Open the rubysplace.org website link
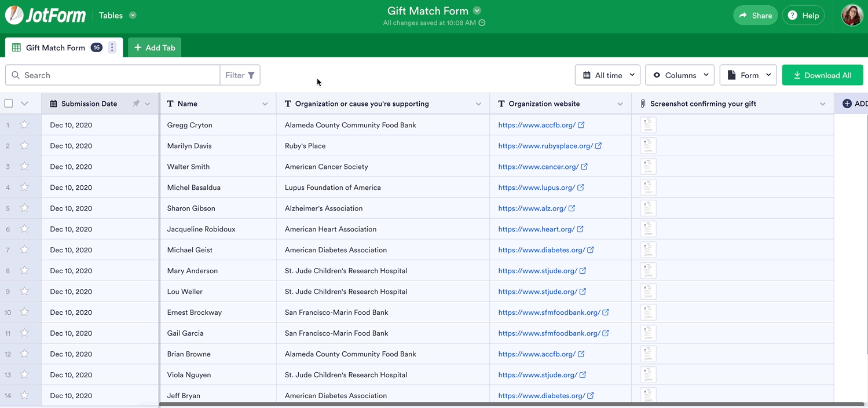The image size is (868, 408). [x=545, y=146]
